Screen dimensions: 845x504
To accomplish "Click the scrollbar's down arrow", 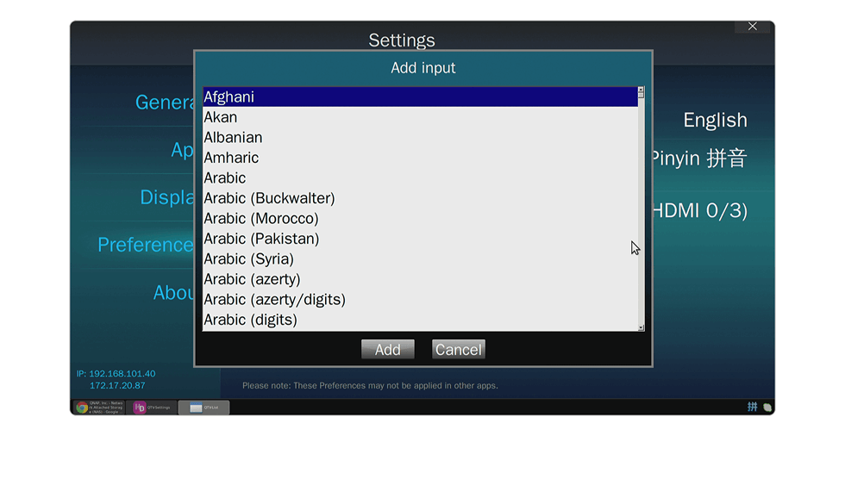I will coord(641,327).
